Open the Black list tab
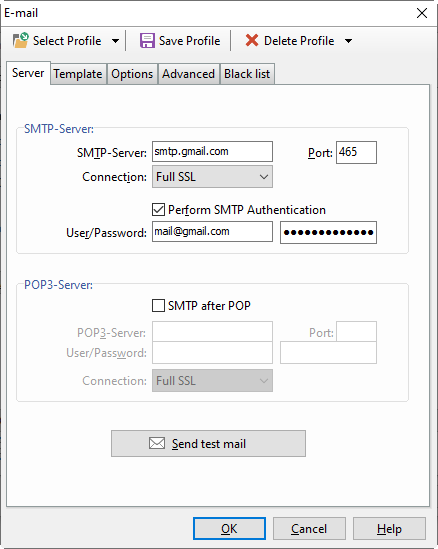The image size is (438, 549). pos(247,74)
